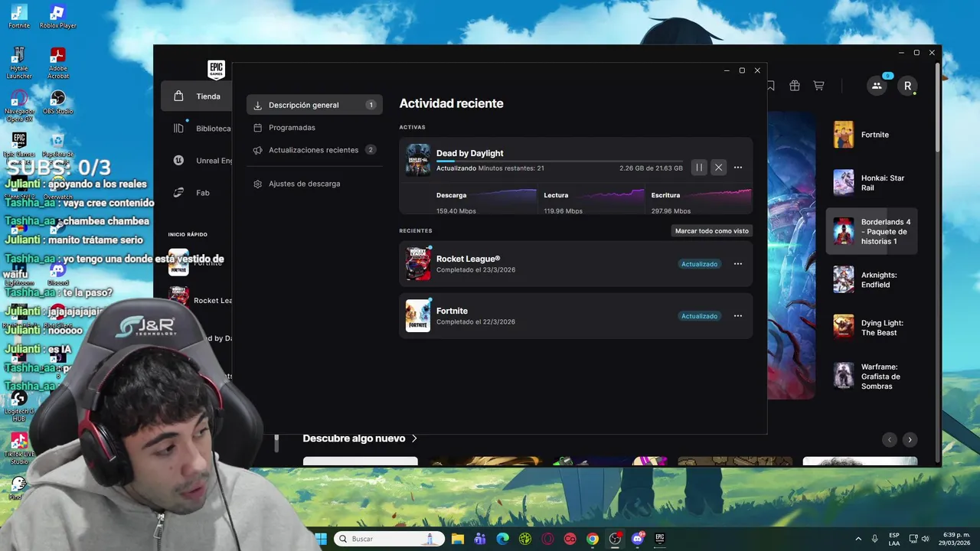Open the OBS Studio desktop shortcut
980x551 pixels.
tap(57, 102)
